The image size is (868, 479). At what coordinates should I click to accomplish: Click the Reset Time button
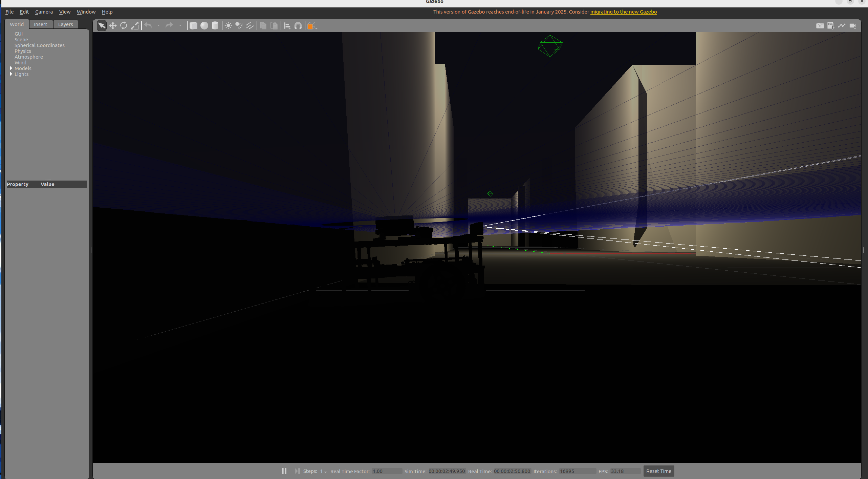658,471
